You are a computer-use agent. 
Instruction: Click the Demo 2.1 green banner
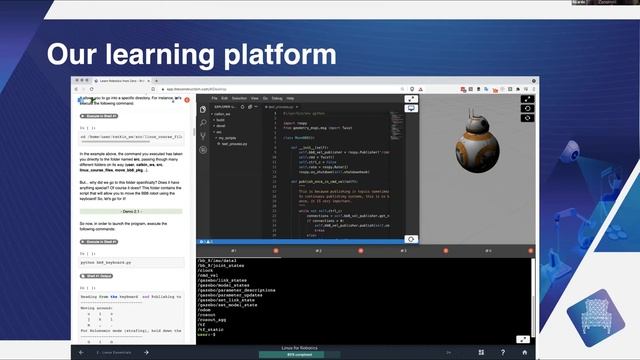coord(131,211)
